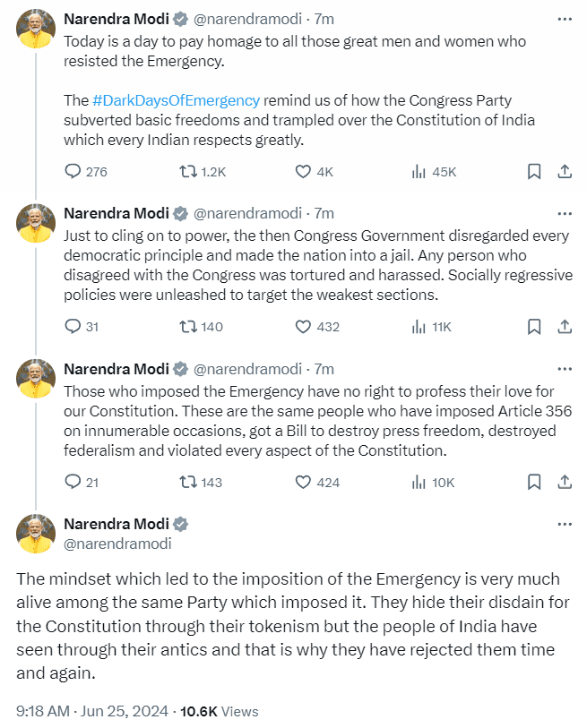This screenshot has width=587, height=728.
Task: Reply to the tweet with 31 replies
Action: point(73,327)
